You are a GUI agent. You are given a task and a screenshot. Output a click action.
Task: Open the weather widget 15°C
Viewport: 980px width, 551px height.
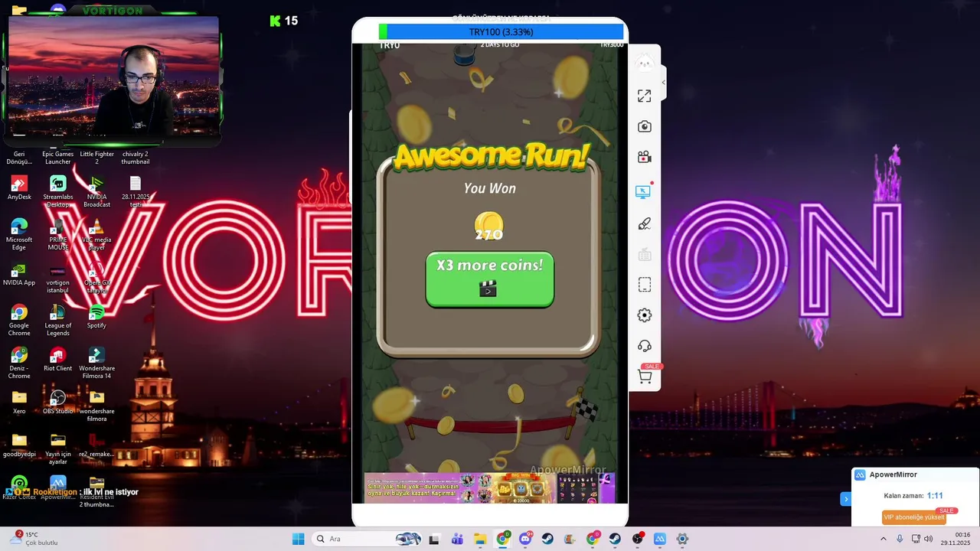pos(34,539)
